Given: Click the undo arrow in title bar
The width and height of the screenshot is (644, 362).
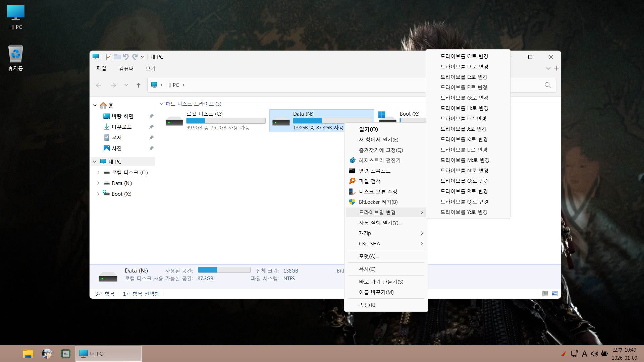Looking at the screenshot, I should tap(126, 57).
